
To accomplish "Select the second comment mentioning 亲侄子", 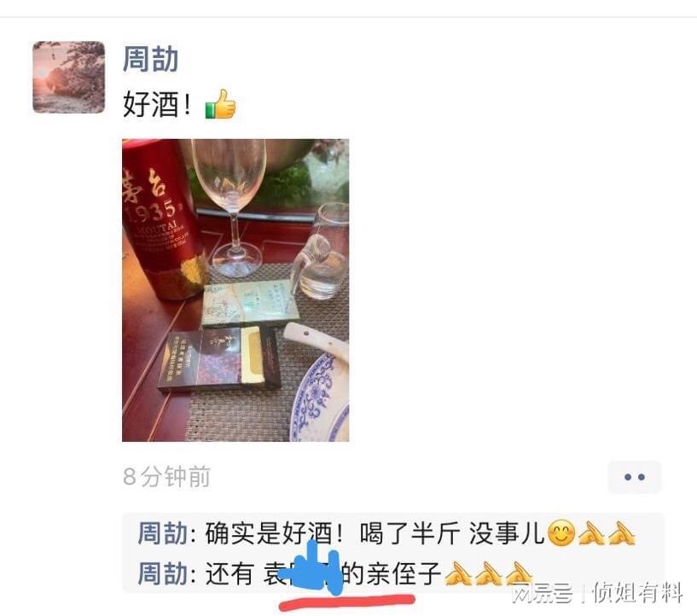I will [x=334, y=572].
